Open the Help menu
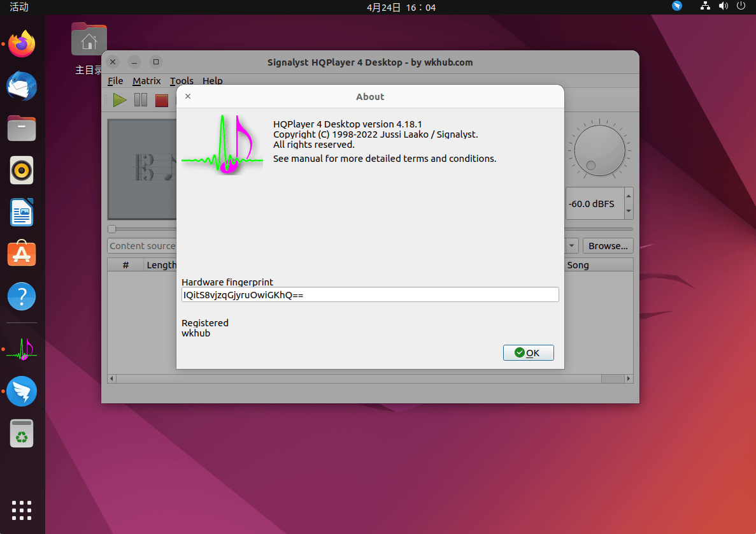756x534 pixels. point(212,81)
